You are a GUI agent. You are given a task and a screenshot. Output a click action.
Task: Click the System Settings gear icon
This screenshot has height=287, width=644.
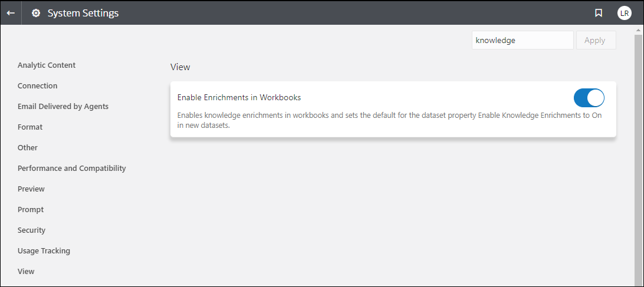coord(36,13)
